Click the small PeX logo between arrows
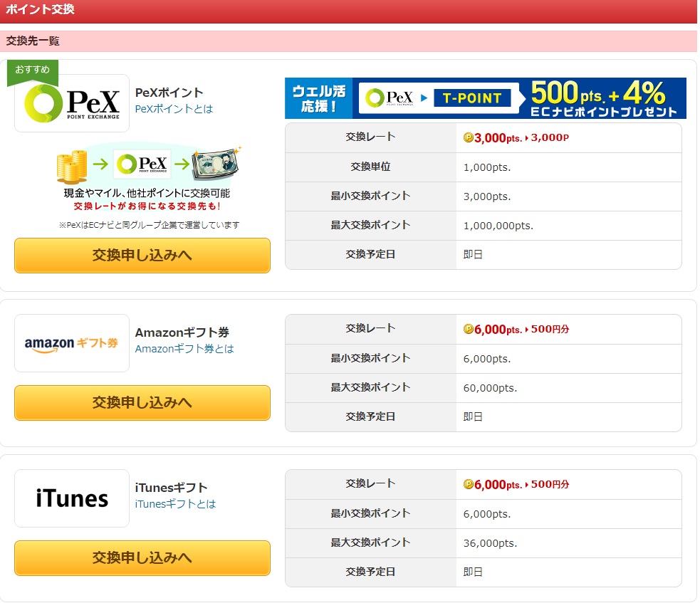 142,164
